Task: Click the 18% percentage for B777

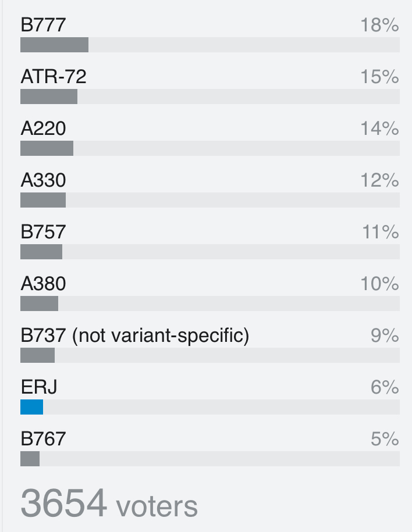Action: tap(380, 25)
